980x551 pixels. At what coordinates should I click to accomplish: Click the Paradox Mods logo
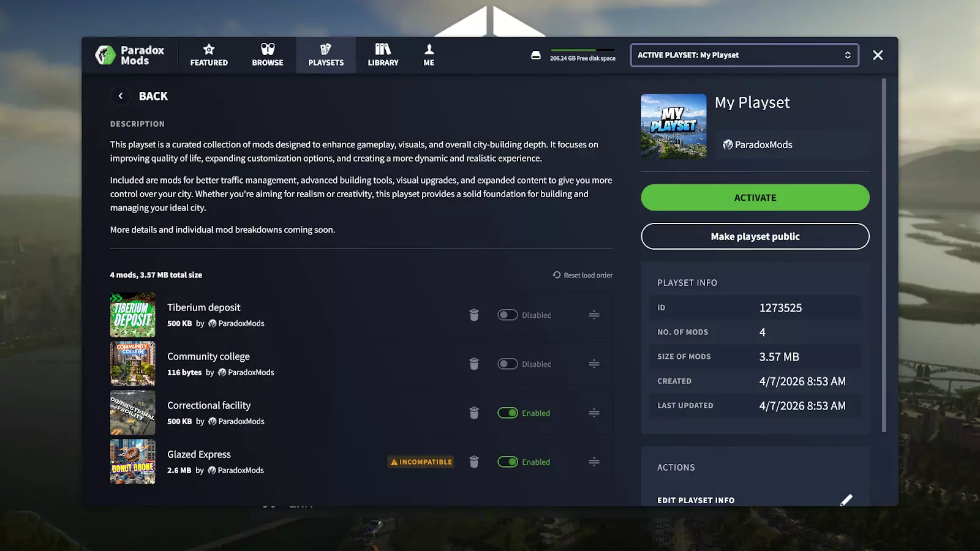click(x=130, y=55)
